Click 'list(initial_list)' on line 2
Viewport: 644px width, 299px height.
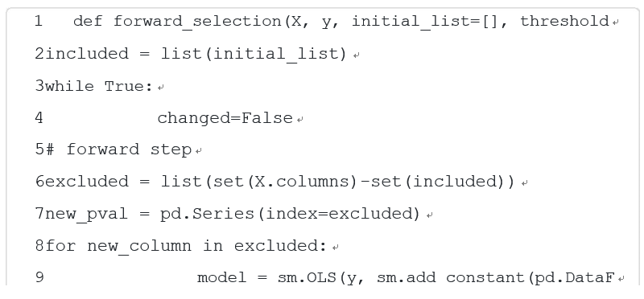[254, 54]
